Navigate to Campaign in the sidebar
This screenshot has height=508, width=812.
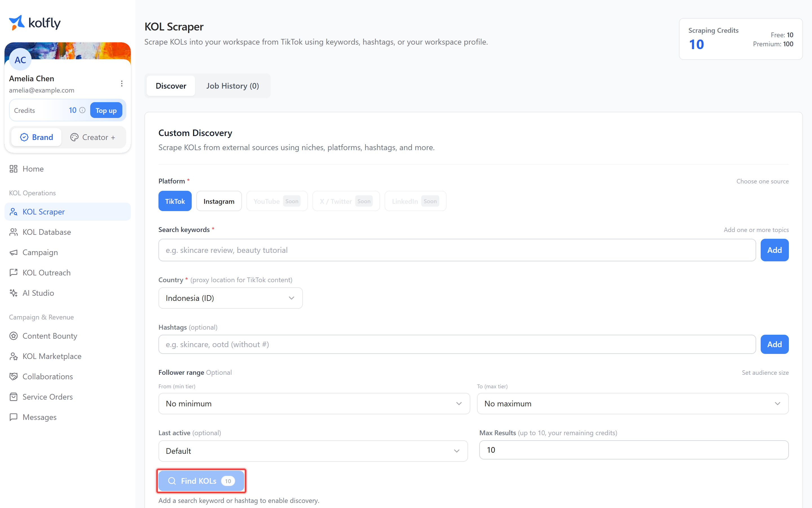67,252
